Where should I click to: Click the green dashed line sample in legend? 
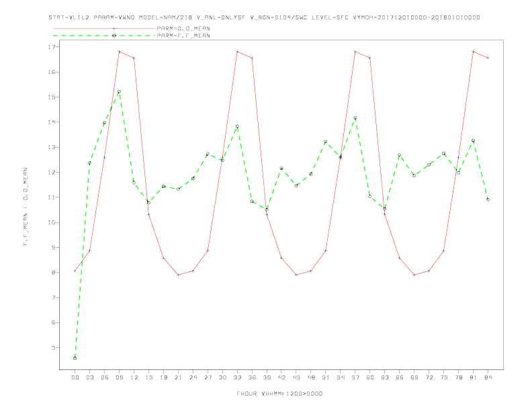(x=104, y=36)
